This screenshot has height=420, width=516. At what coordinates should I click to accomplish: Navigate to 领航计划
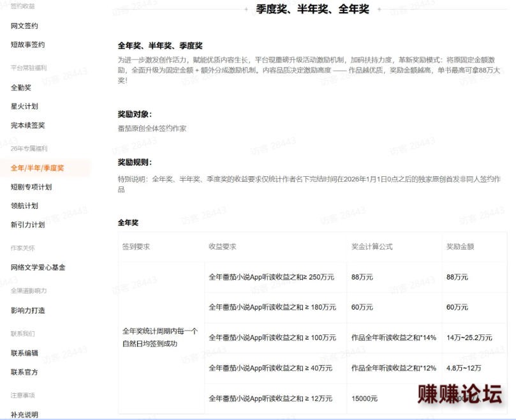24,206
